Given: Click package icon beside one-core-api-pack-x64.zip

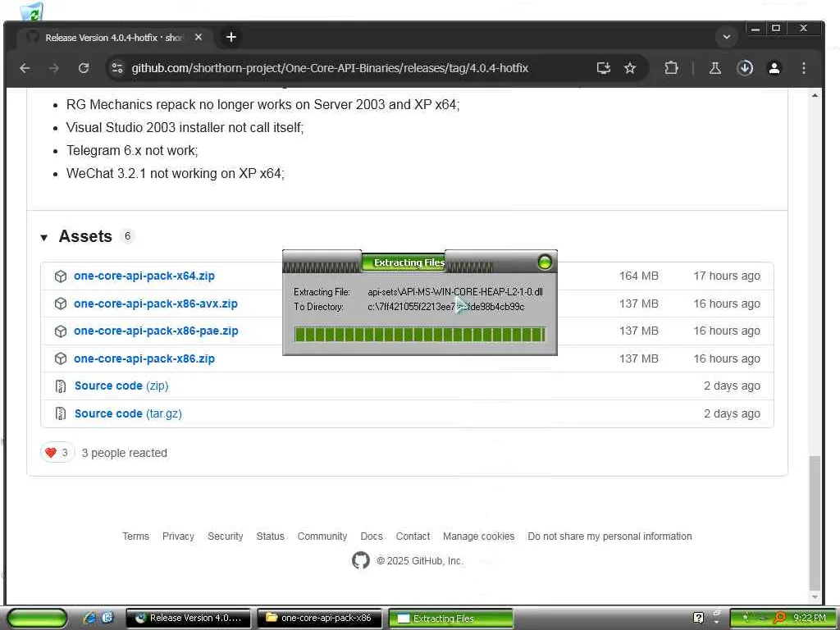Looking at the screenshot, I should point(61,276).
